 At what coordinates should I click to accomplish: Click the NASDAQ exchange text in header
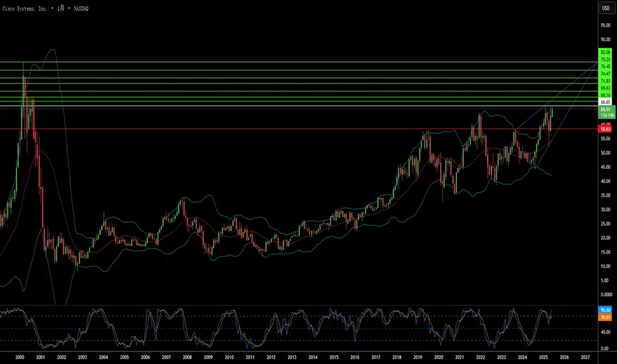tap(81, 8)
